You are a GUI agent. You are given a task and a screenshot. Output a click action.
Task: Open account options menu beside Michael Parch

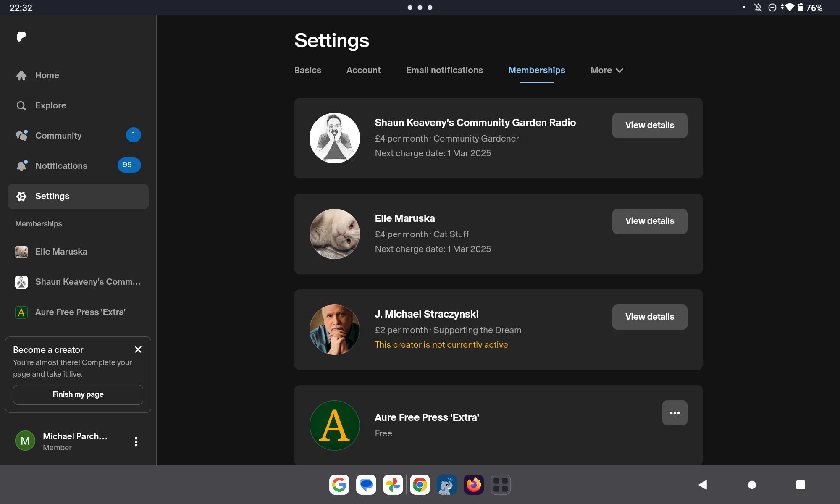(136, 442)
